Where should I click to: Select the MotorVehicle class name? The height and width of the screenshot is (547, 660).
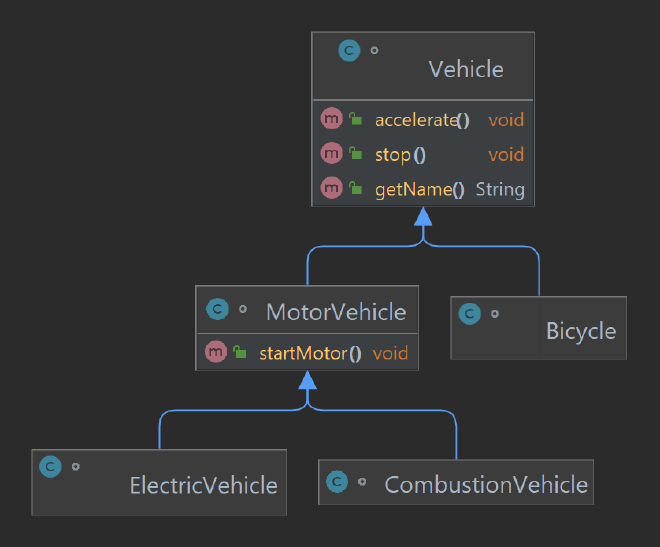pos(336,312)
